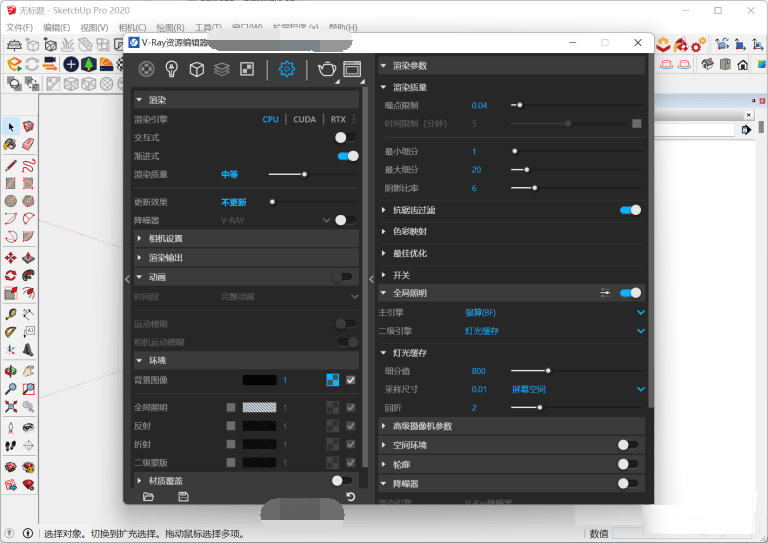Viewport: 768px width, 543px height.
Task: Collapse the 环境 section
Action: point(139,360)
